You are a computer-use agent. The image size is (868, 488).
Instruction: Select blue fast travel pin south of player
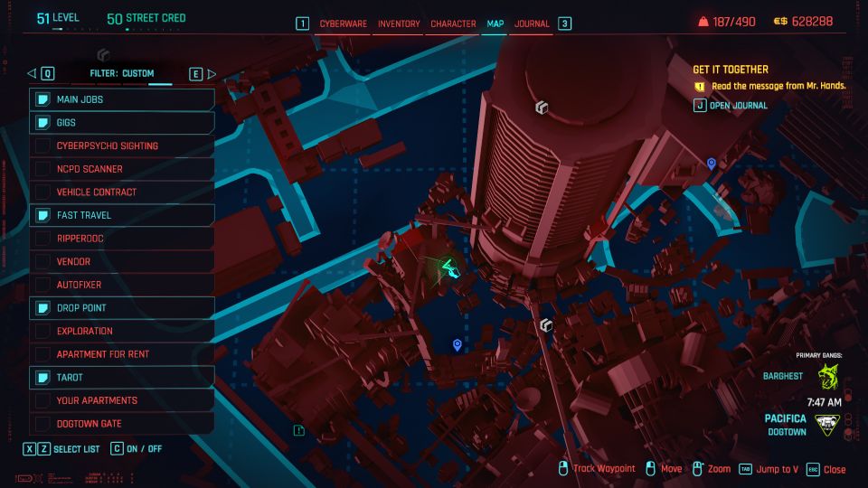coord(458,345)
